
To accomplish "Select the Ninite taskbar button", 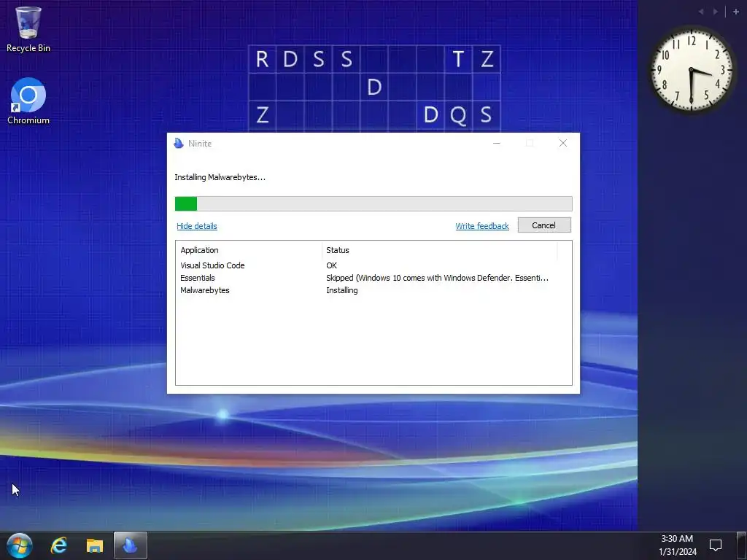I will pyautogui.click(x=131, y=545).
